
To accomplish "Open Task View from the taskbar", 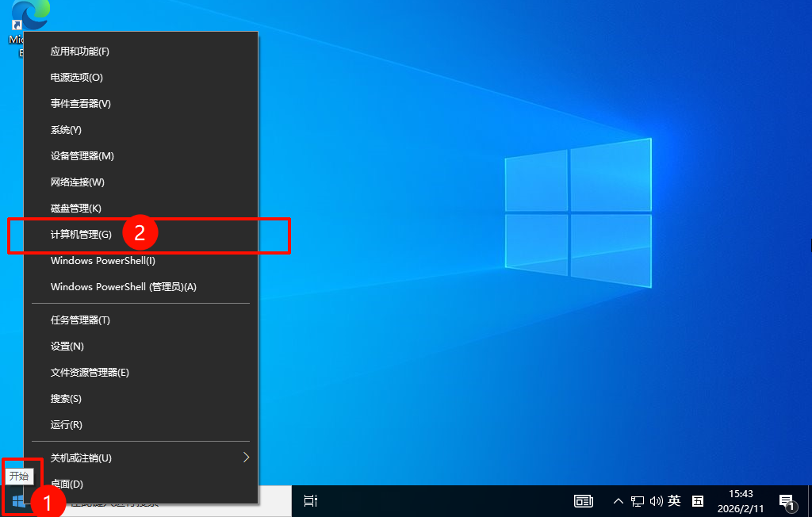I will 311,500.
